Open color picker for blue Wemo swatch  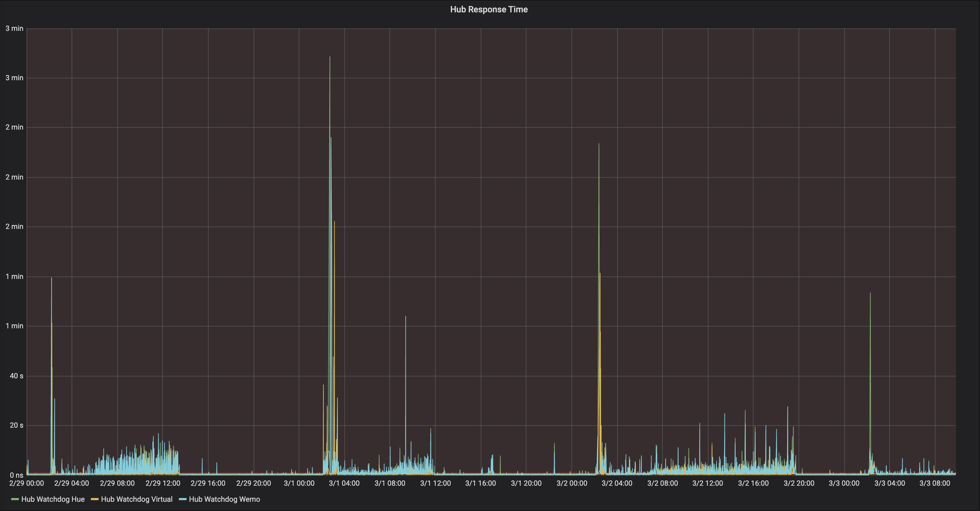pos(183,499)
